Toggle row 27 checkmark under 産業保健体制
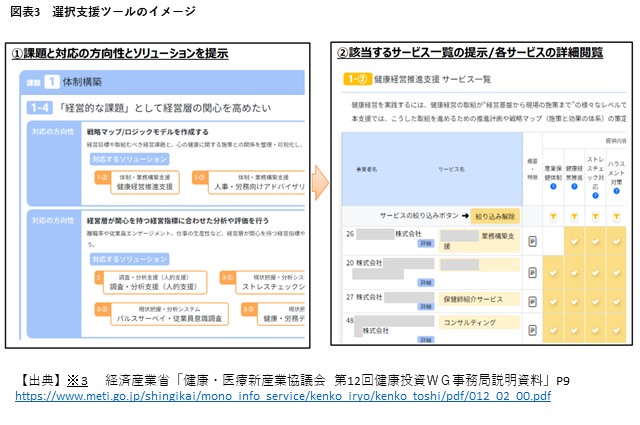Screen dimensions: 640x425 (x=553, y=302)
